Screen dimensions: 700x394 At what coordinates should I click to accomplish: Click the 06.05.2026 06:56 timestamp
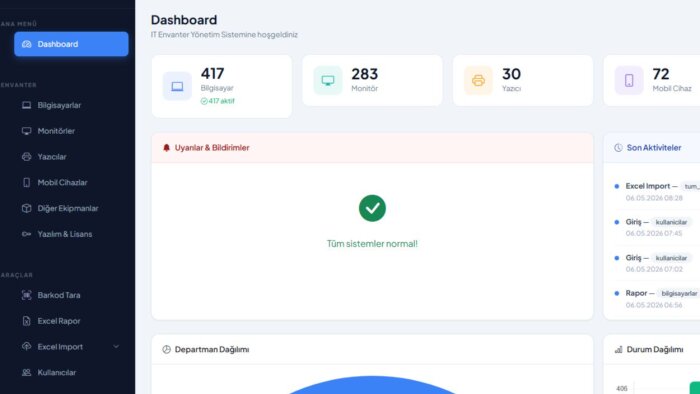(x=654, y=305)
